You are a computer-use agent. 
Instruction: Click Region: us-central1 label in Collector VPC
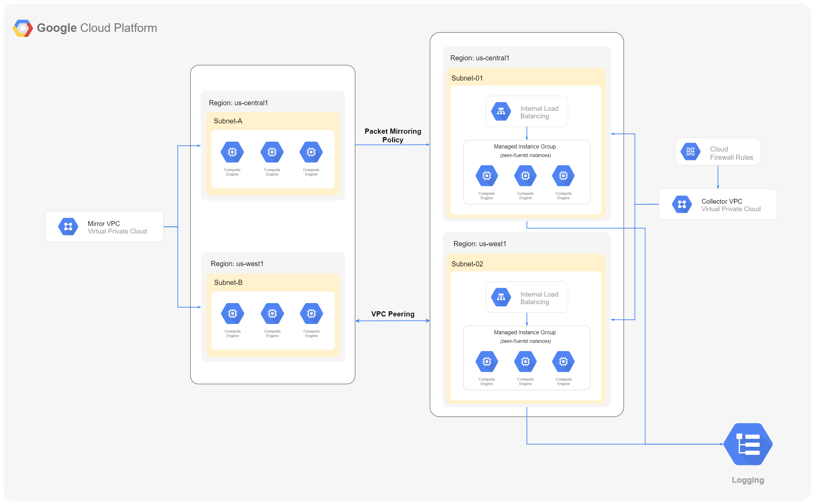click(479, 58)
